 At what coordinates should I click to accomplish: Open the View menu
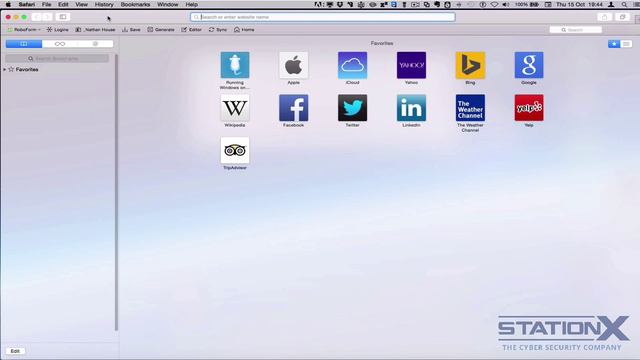[x=81, y=4]
